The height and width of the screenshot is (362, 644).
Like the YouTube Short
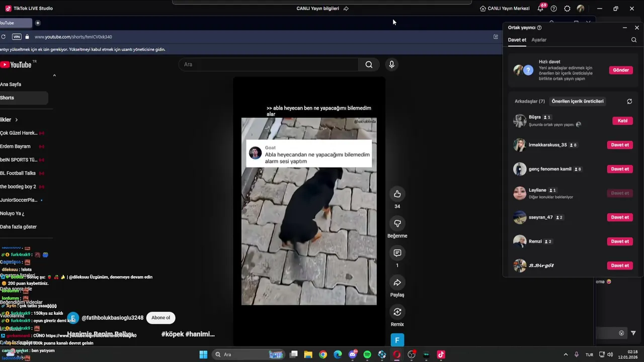(x=397, y=194)
